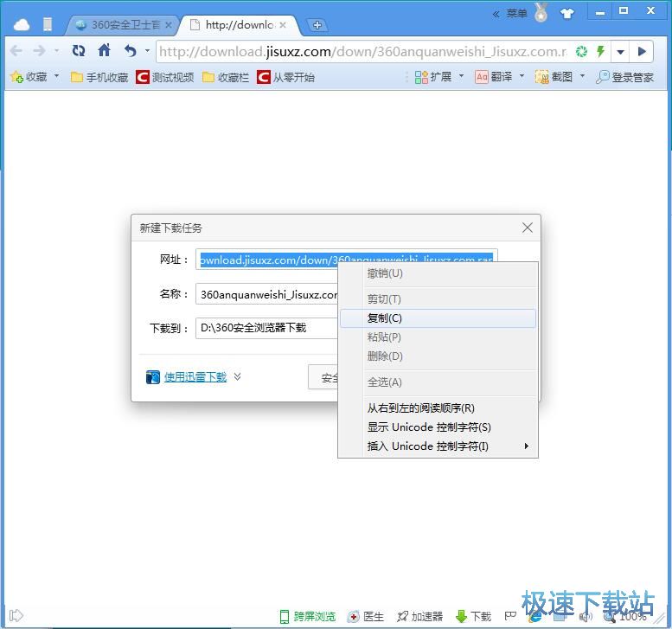The width and height of the screenshot is (672, 629).
Task: Click the sidebar toggle icon at bottom left
Action: [16, 616]
